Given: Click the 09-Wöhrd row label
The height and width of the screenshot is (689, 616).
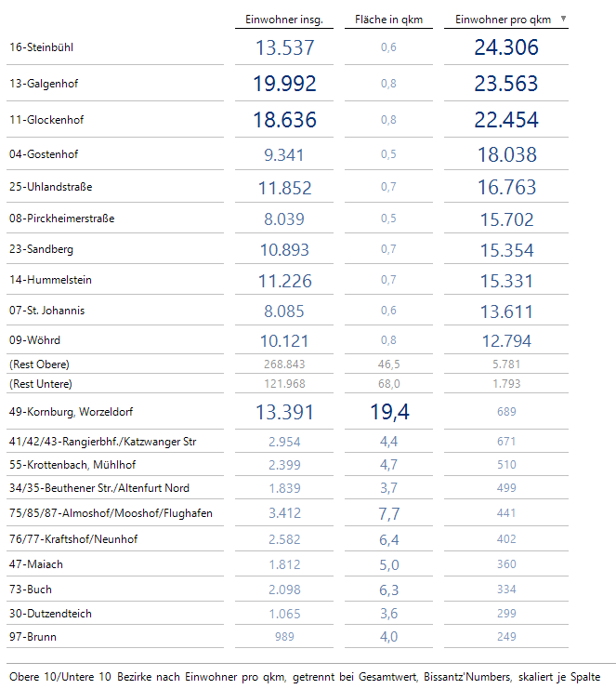Looking at the screenshot, I should (x=34, y=340).
